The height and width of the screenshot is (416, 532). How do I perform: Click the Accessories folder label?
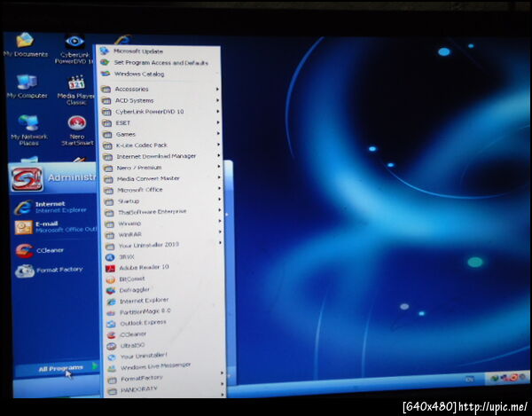(x=131, y=89)
